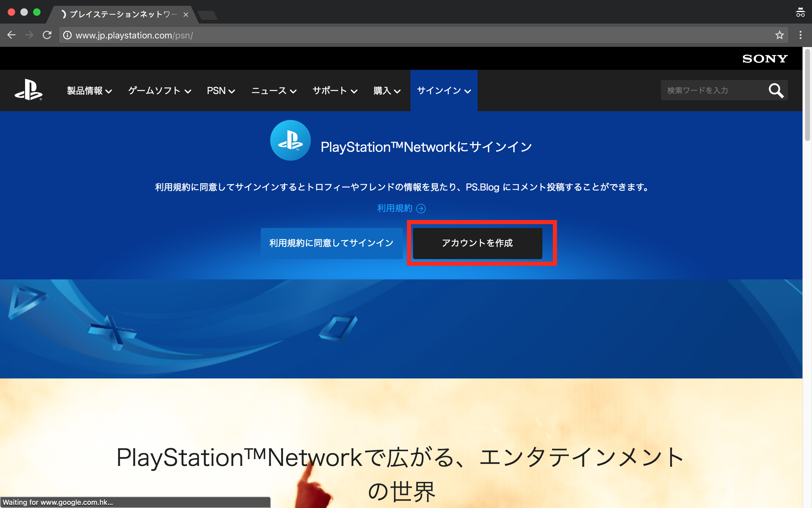Screen dimensions: 812x508
Task: Click the site info icon in address bar
Action: (x=67, y=35)
